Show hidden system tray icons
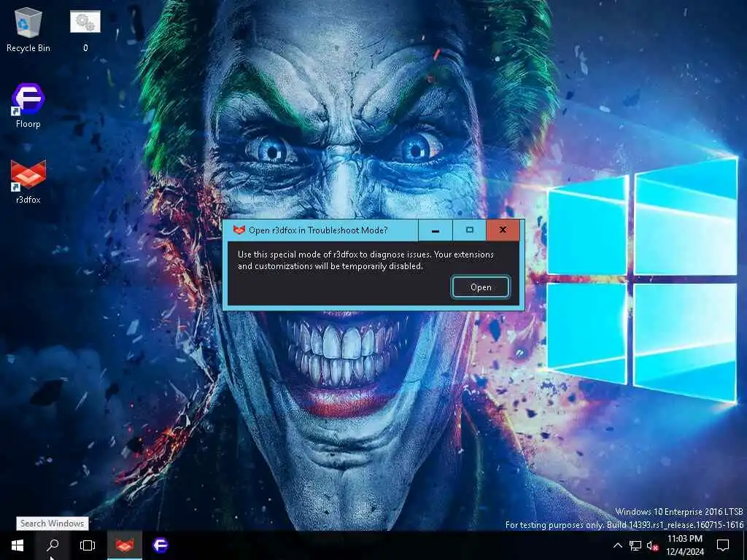The width and height of the screenshot is (747, 560). (617, 545)
